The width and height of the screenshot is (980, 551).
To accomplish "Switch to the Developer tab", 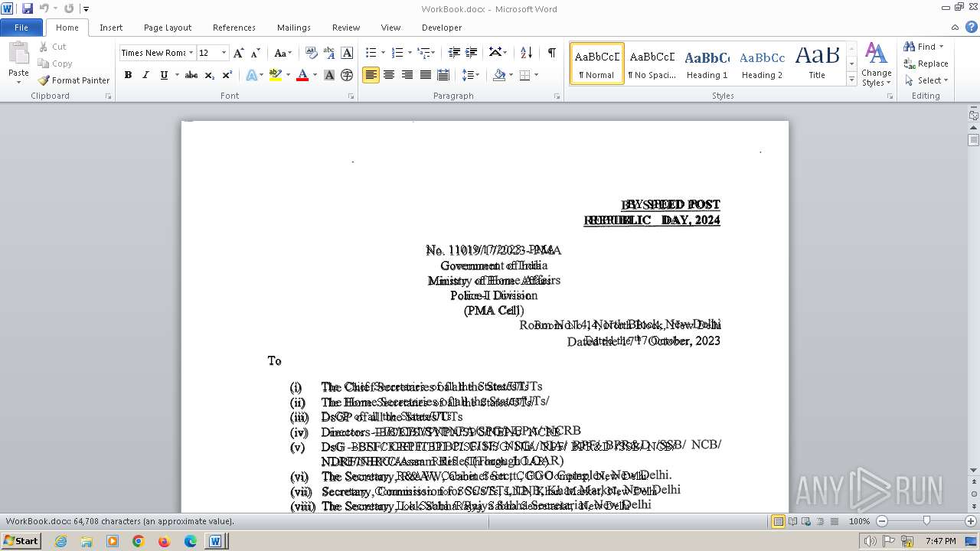I will pyautogui.click(x=442, y=28).
